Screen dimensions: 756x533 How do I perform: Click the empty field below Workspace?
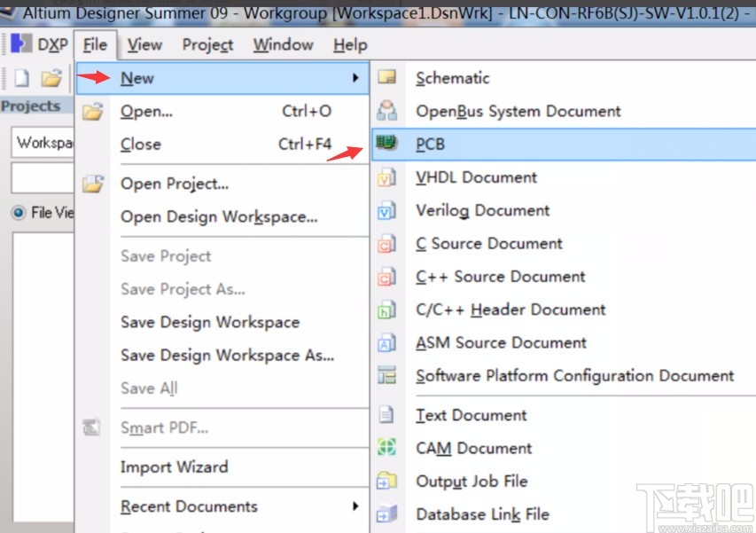(x=43, y=178)
